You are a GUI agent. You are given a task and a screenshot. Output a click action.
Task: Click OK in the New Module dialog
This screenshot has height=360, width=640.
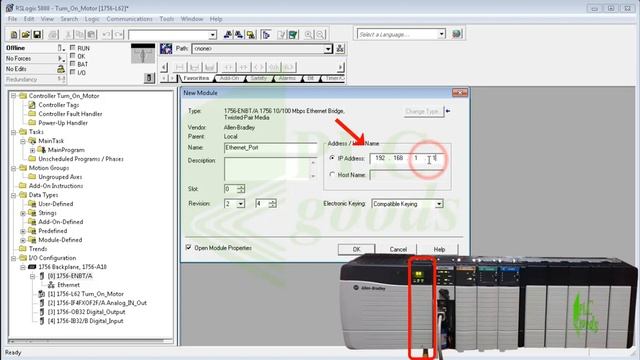point(356,249)
